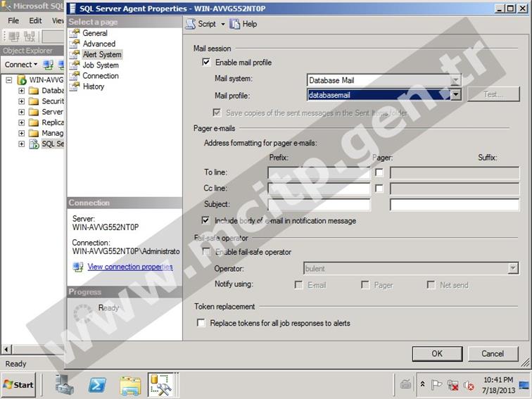Click the Test button for mail profile

coord(493,94)
